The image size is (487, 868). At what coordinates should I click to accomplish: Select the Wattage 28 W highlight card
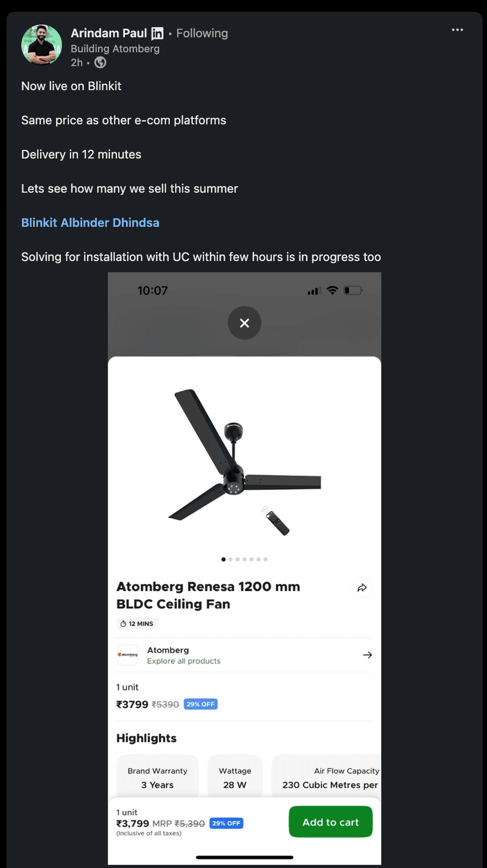tap(235, 777)
